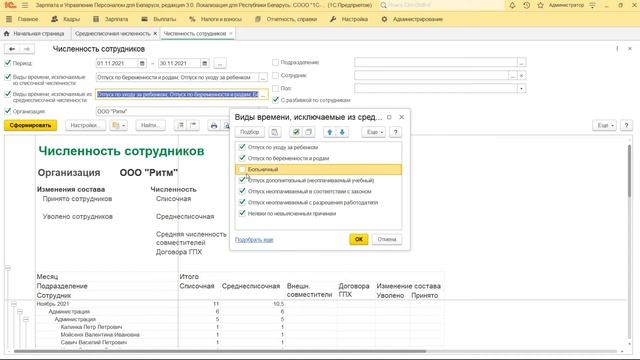This screenshot has width=640, height=360.
Task: Collapse the Ноябрь 2021 group
Action: pyautogui.click(x=13, y=304)
